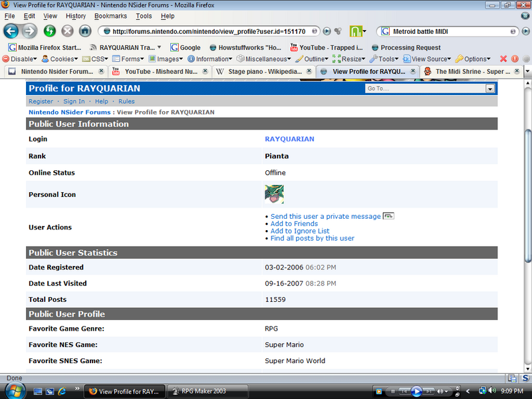
Task: Open the Home page button
Action: (x=85, y=31)
